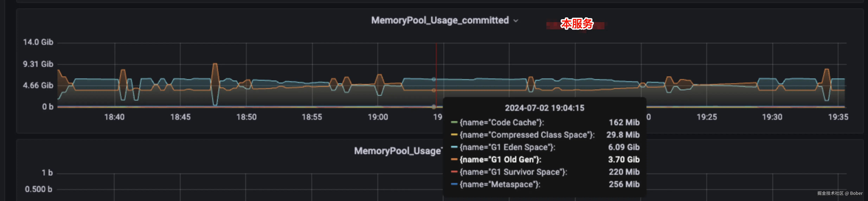Click the 18:50 time axis label

[x=246, y=117]
